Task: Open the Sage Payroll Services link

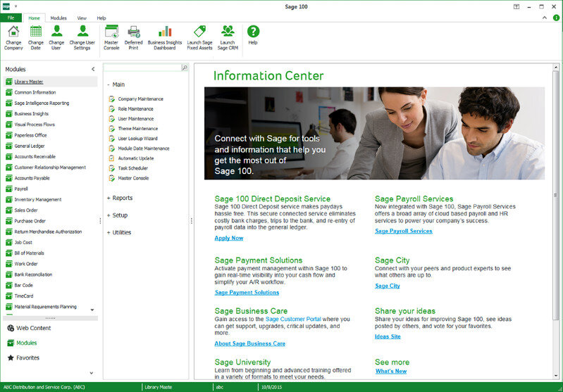Action: (403, 231)
